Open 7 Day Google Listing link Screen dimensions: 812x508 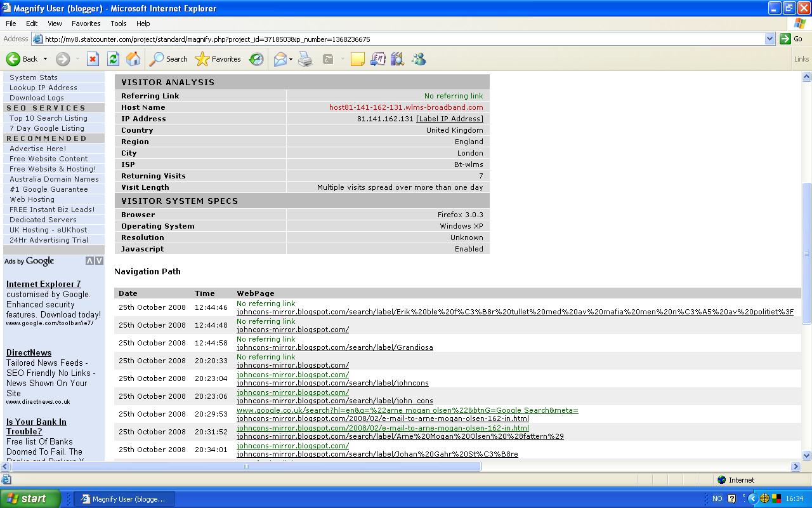pyautogui.click(x=47, y=128)
